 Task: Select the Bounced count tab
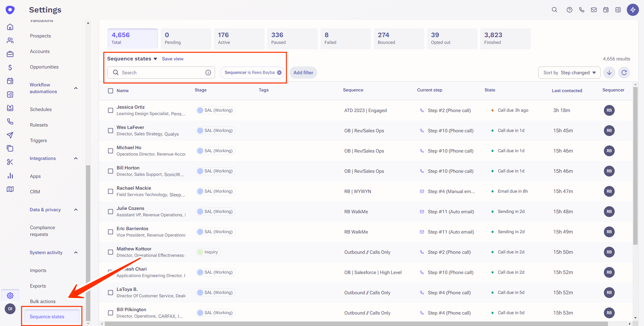[399, 38]
